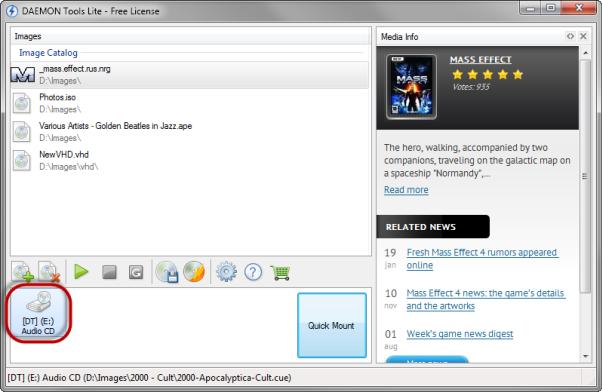602x392 pixels.
Task: Select the _mass.effect.rus.nrg image
Action: [x=190, y=75]
